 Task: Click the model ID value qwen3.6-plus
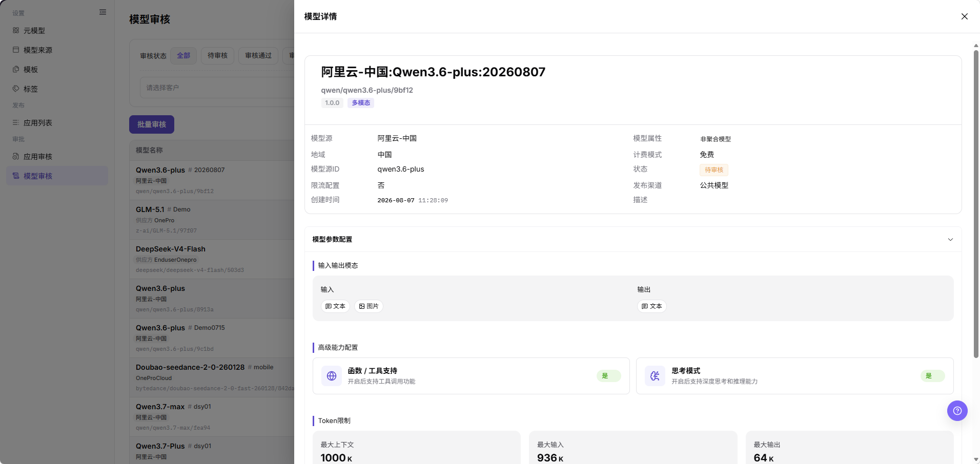point(401,169)
